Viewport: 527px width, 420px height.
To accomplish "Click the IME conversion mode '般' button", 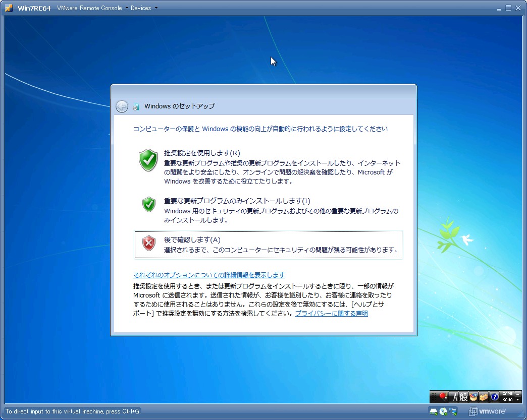I will [463, 397].
